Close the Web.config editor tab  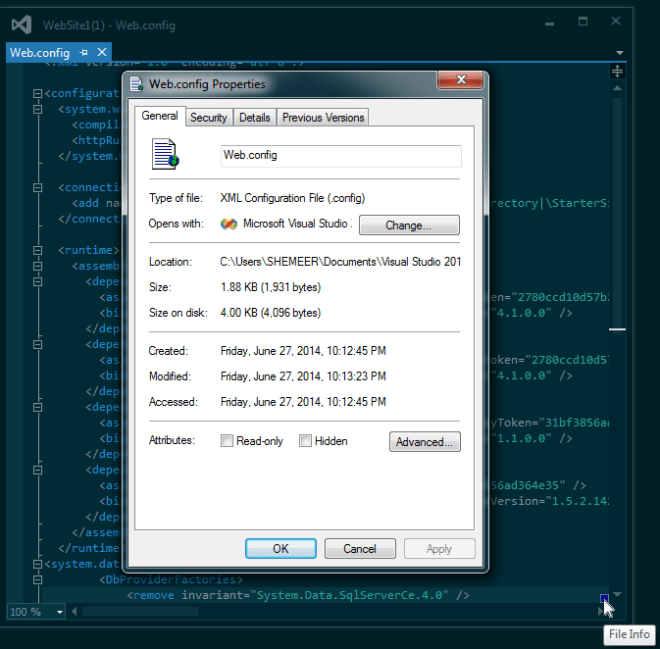[102, 52]
